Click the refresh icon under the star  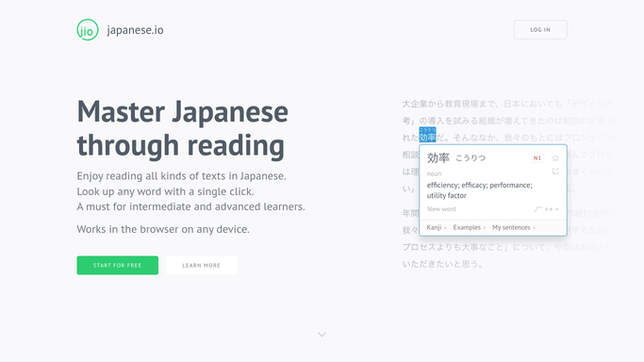click(555, 172)
